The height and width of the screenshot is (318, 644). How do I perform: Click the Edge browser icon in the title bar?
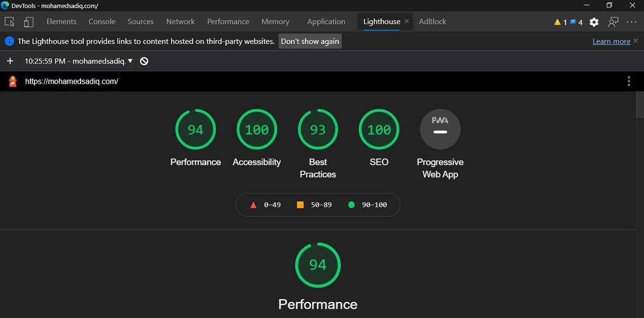[x=5, y=5]
